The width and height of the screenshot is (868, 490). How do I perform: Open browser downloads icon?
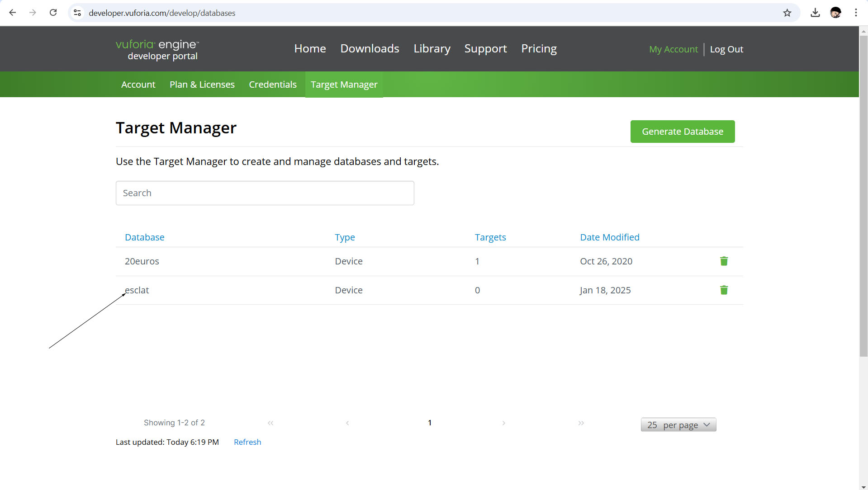point(815,13)
